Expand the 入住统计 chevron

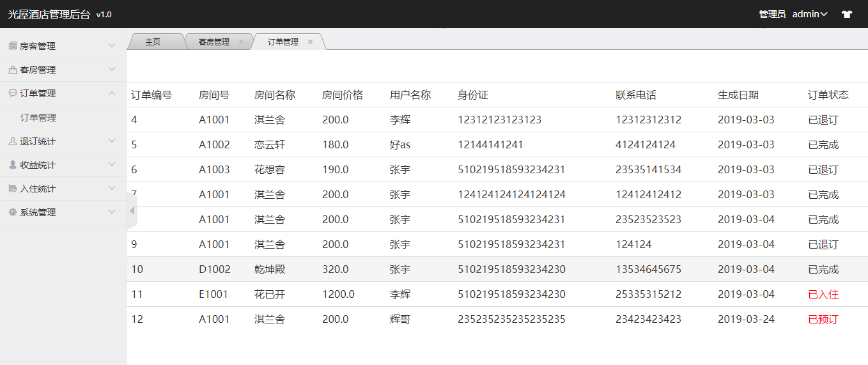pyautogui.click(x=112, y=189)
